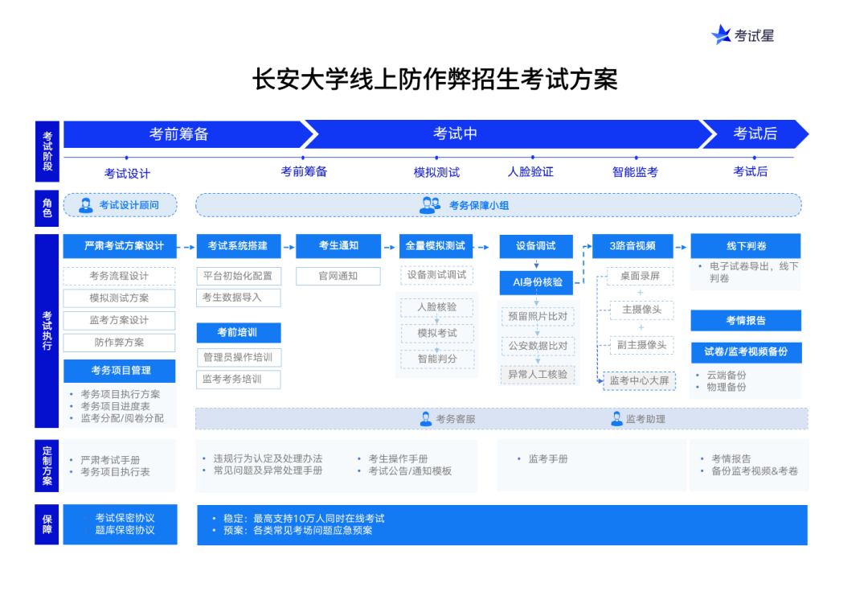Viewport: 868px width, 612px height.
Task: Click the 全量模拟测试 blue box
Action: [x=436, y=246]
